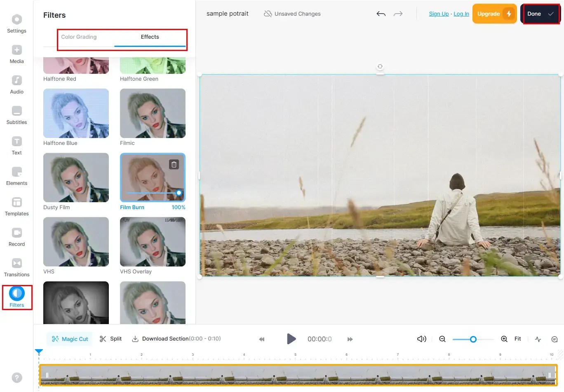
Task: Open the Templates panel
Action: click(16, 206)
